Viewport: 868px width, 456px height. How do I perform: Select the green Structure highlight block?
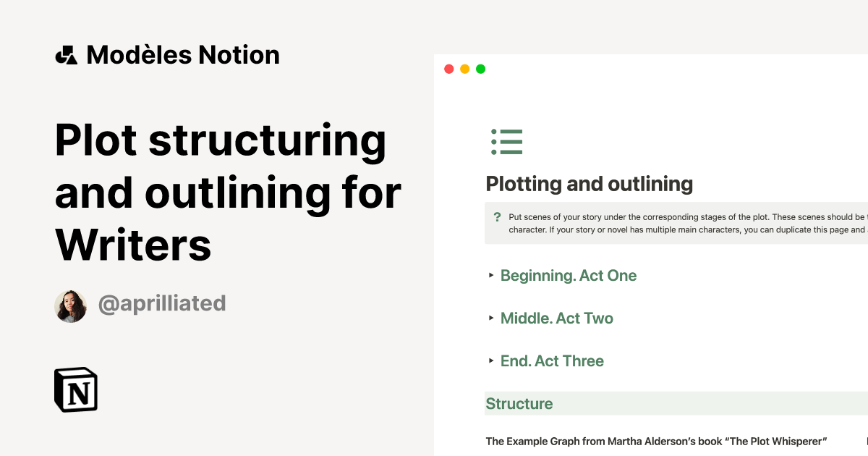(x=651, y=403)
